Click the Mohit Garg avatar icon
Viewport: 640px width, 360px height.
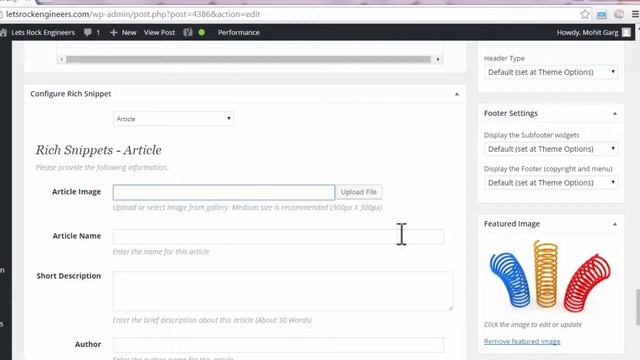tap(626, 32)
